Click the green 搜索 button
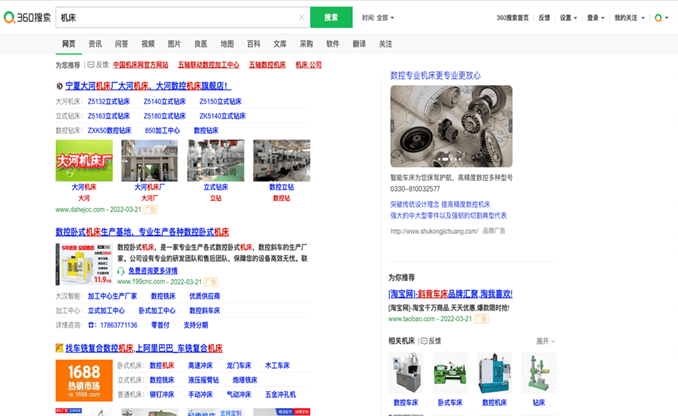 pyautogui.click(x=331, y=17)
